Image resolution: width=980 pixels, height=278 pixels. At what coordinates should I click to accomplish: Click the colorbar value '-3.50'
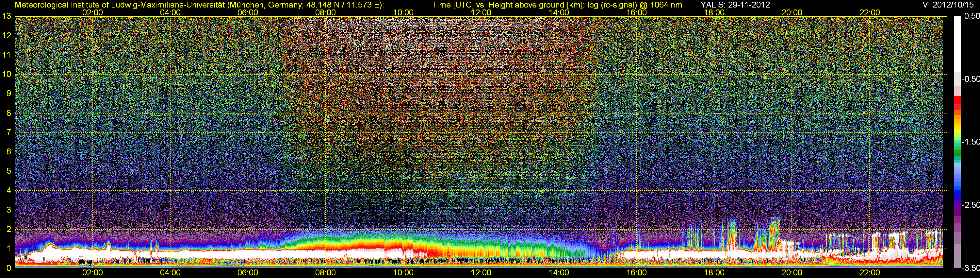pyautogui.click(x=971, y=268)
